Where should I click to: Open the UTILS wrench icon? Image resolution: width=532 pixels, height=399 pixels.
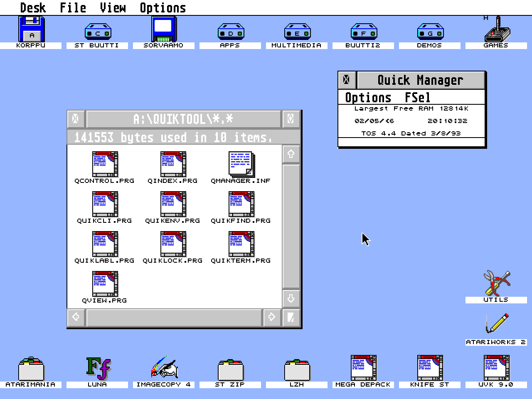(496, 284)
